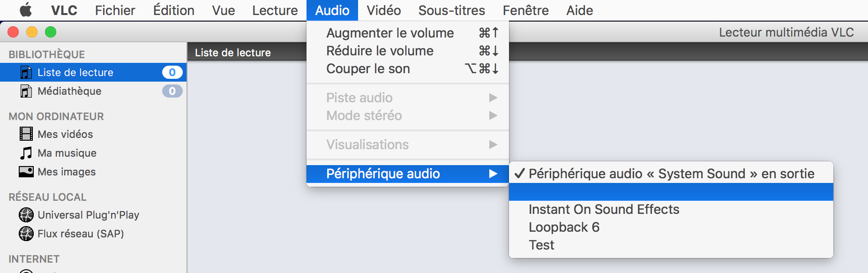Select the Test audio device
The width and height of the screenshot is (868, 273).
541,245
